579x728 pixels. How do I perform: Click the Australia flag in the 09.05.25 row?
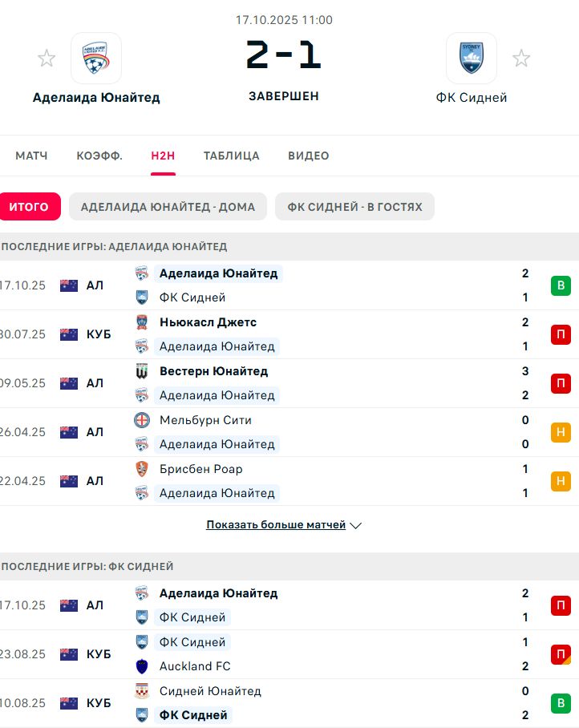(x=69, y=383)
